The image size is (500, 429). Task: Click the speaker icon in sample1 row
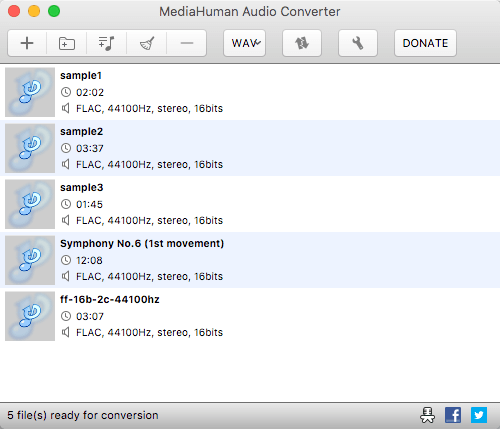click(66, 108)
